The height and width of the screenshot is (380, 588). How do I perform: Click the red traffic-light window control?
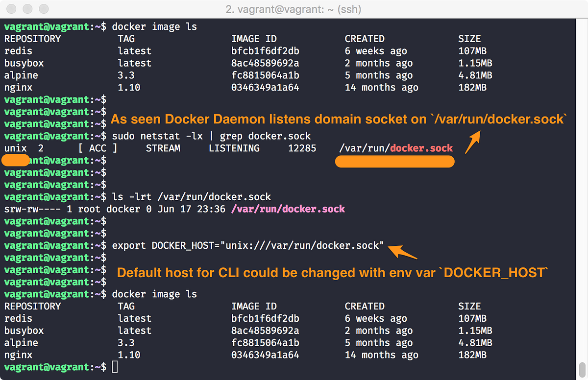tap(12, 9)
